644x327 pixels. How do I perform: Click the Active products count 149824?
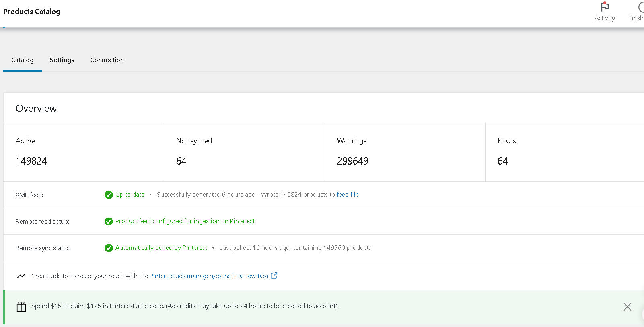[31, 161]
